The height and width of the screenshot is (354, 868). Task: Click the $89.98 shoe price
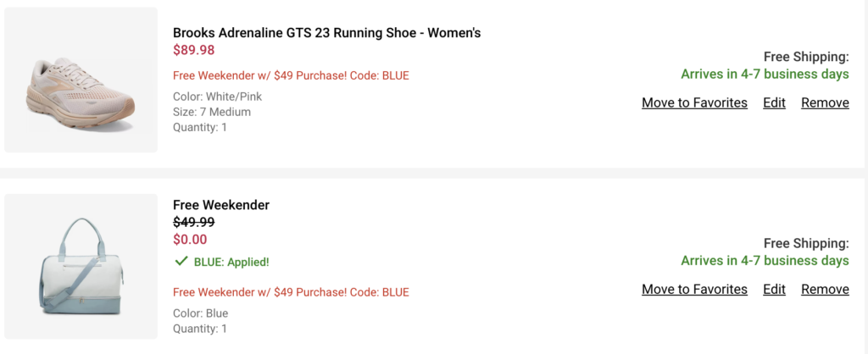193,51
